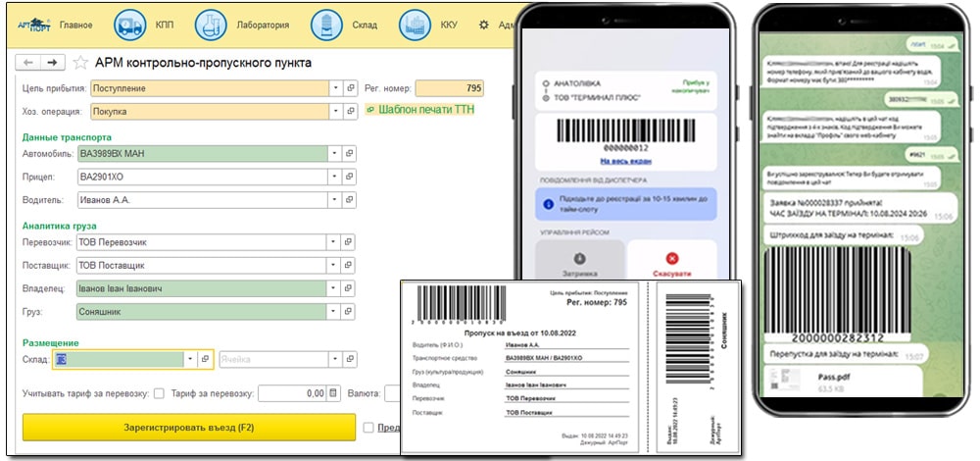Screen dimensions: 980x461
Task: Tap the info icon in dispatcher message
Action: tap(548, 204)
